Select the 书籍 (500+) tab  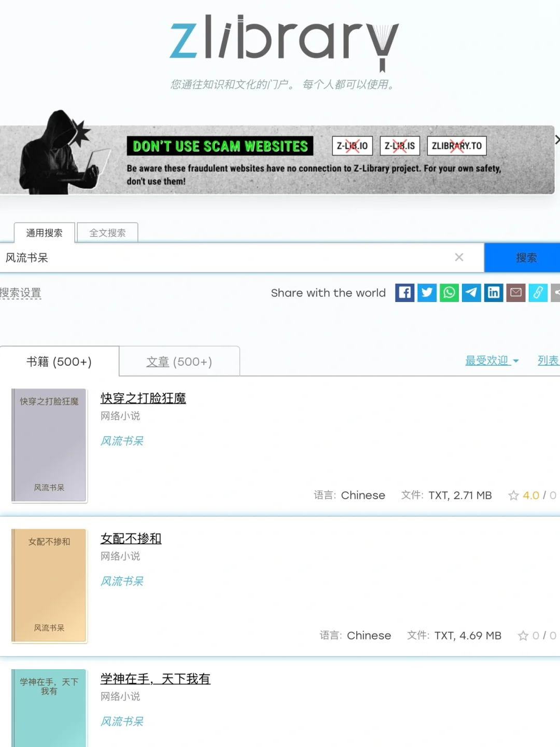pyautogui.click(x=59, y=362)
